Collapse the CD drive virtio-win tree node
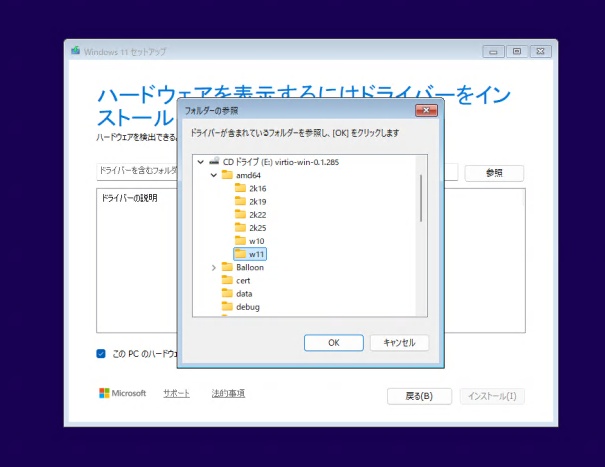The height and width of the screenshot is (467, 605). click(x=201, y=161)
